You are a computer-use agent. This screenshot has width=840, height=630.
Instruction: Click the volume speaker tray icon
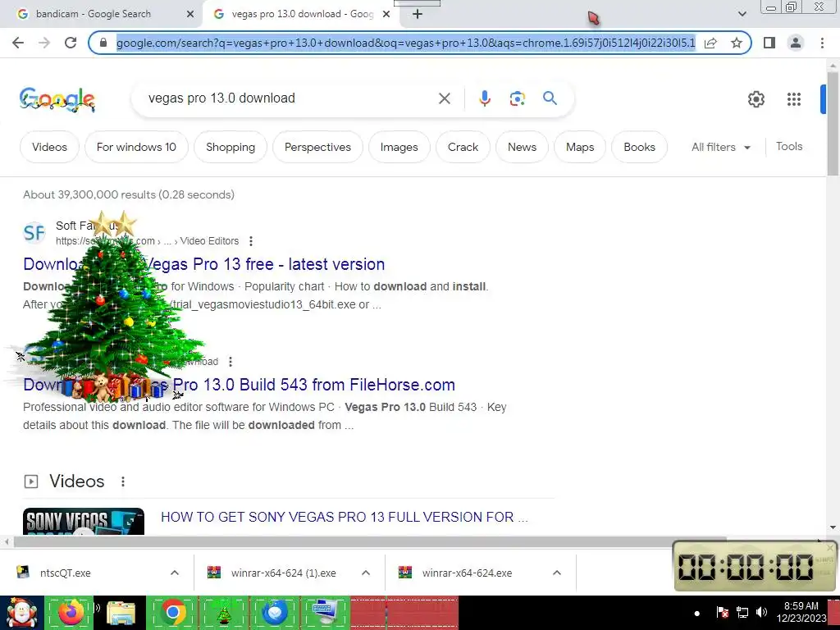pyautogui.click(x=761, y=612)
